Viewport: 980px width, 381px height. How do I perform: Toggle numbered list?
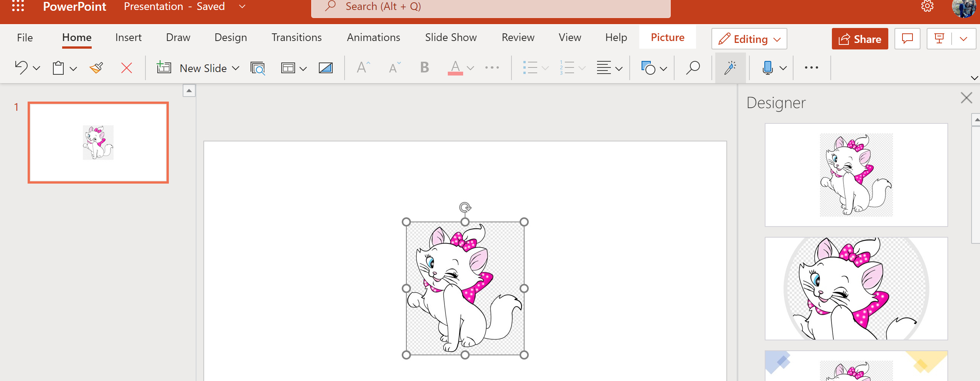tap(567, 67)
